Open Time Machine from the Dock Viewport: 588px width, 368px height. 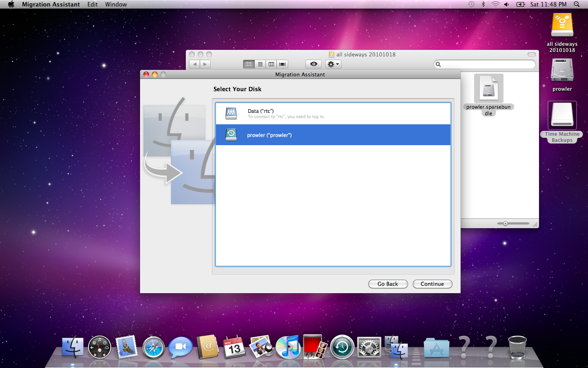(x=342, y=348)
